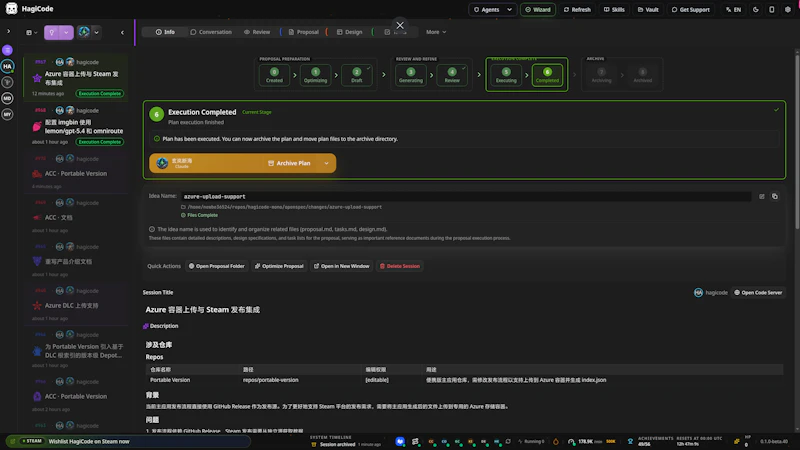
Task: Close the overlay with the X button
Action: pos(400,25)
